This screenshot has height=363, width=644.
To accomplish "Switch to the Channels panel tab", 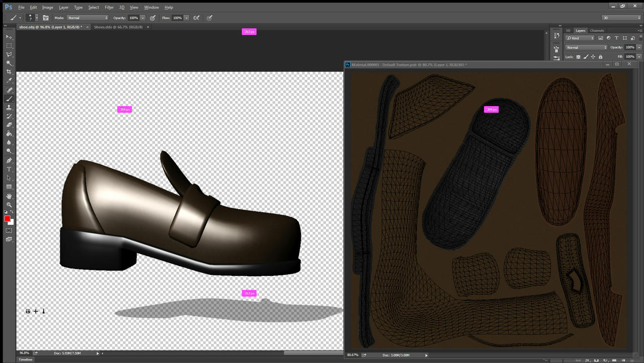I will pyautogui.click(x=597, y=31).
